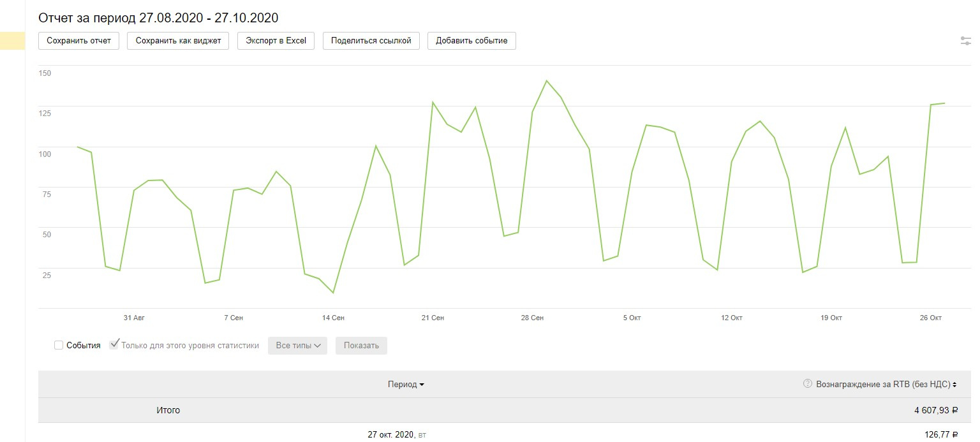This screenshot has height=442, width=980.
Task: Toggle Только для этого уровня статистики checkbox
Action: tap(114, 344)
